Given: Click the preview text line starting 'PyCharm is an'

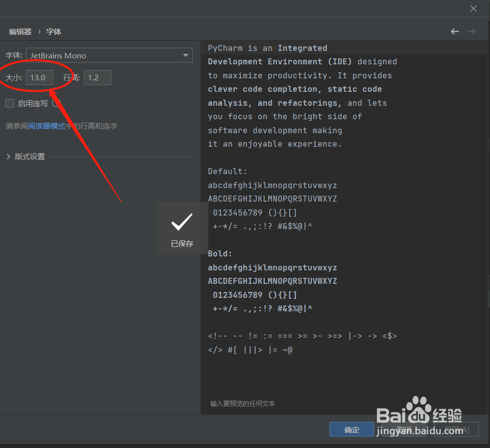Looking at the screenshot, I should pyautogui.click(x=268, y=48).
